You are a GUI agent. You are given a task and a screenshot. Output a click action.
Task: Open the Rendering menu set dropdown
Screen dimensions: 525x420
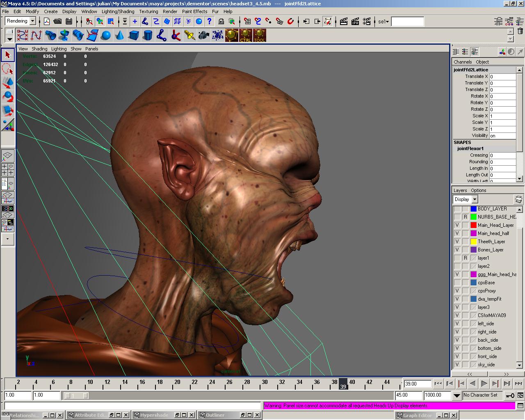32,21
